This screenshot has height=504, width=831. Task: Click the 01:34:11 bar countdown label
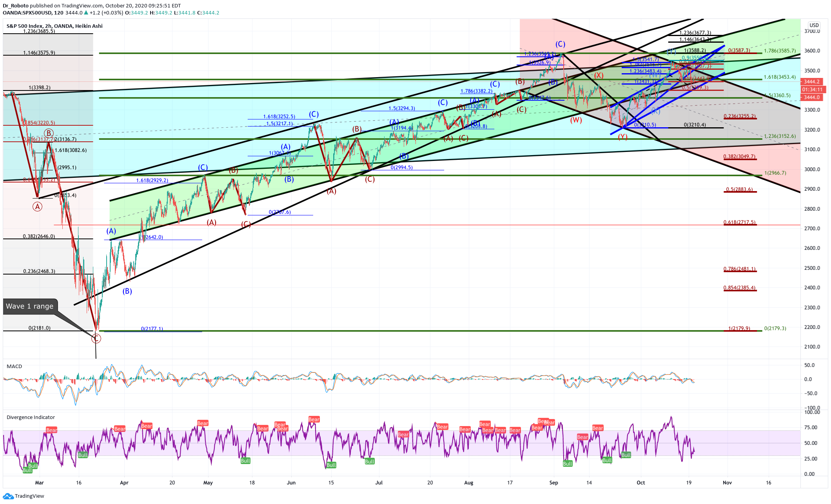click(813, 90)
